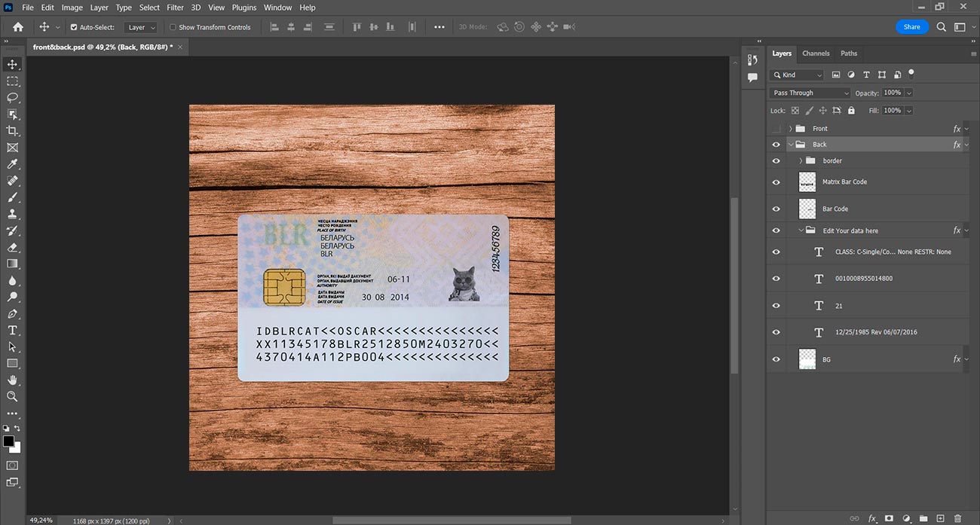Open the Pass Through blend mode dropdown
The image size is (980, 525).
[x=810, y=93]
